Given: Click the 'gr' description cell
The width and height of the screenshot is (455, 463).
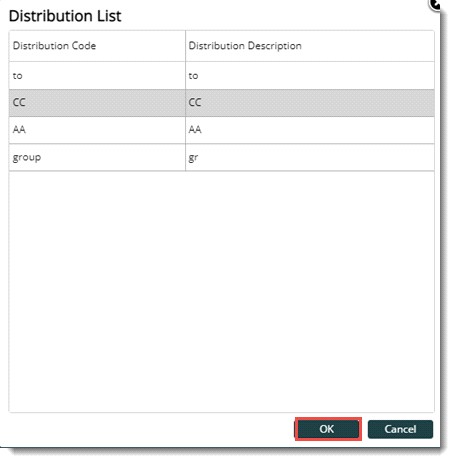Looking at the screenshot, I should click(310, 157).
